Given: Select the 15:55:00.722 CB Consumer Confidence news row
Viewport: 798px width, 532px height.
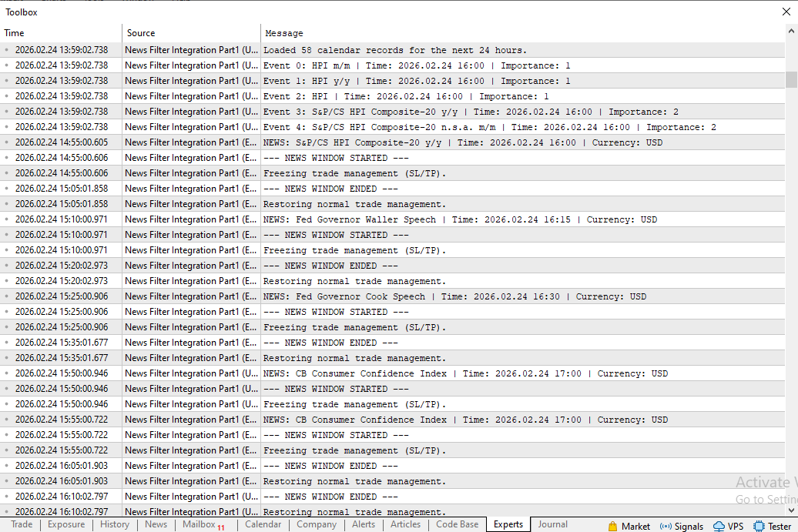Looking at the screenshot, I should (392, 420).
